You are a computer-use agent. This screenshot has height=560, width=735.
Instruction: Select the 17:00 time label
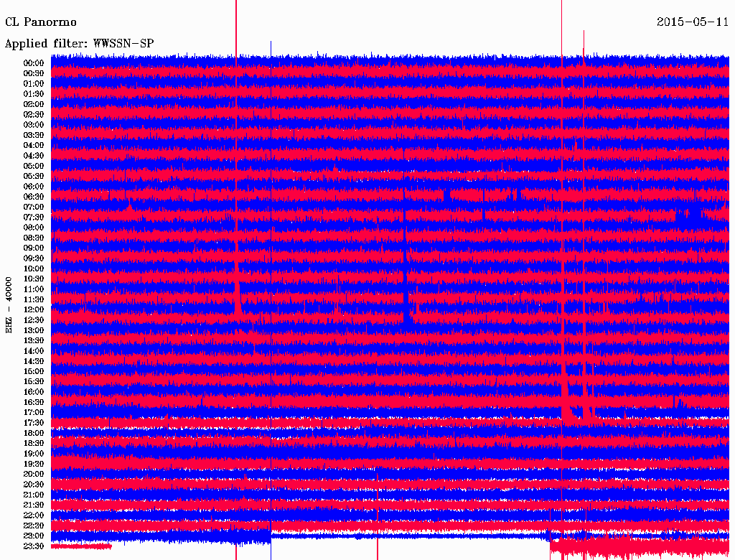(34, 412)
